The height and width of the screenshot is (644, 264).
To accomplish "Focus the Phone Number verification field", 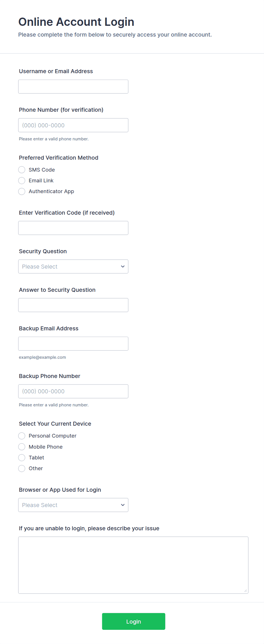I will [x=73, y=125].
